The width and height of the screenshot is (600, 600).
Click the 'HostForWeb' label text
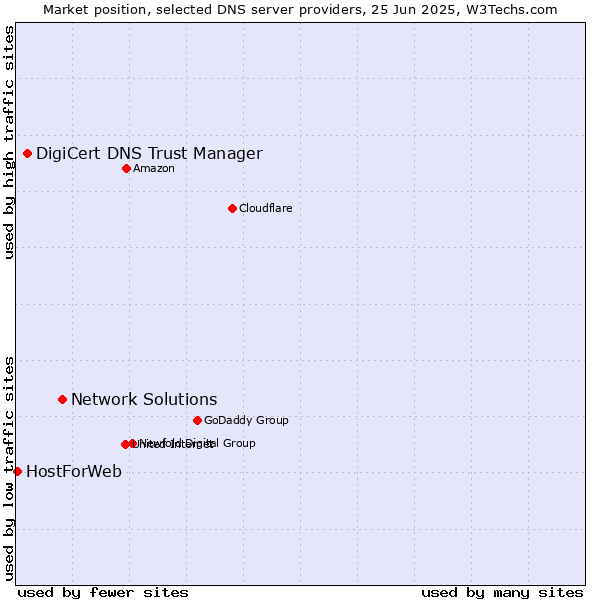click(74, 471)
